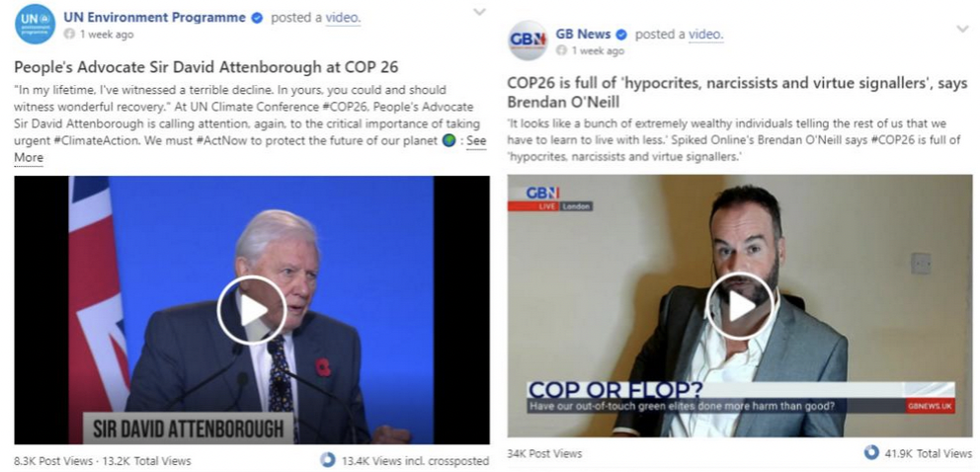Click globe privacy icon beside GB News timestamp
Image resolution: width=980 pixels, height=472 pixels.
[562, 51]
